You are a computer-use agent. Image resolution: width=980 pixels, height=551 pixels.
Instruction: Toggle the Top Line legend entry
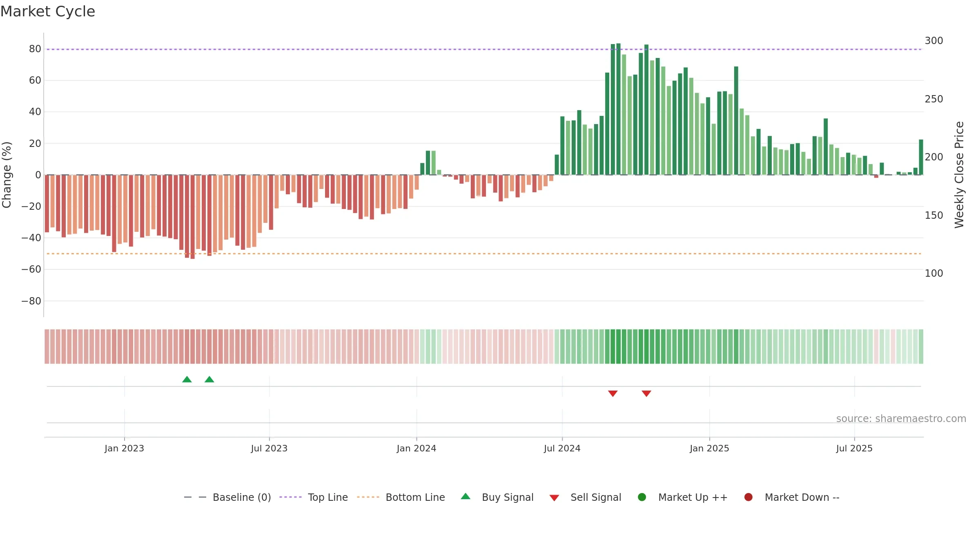(314, 497)
